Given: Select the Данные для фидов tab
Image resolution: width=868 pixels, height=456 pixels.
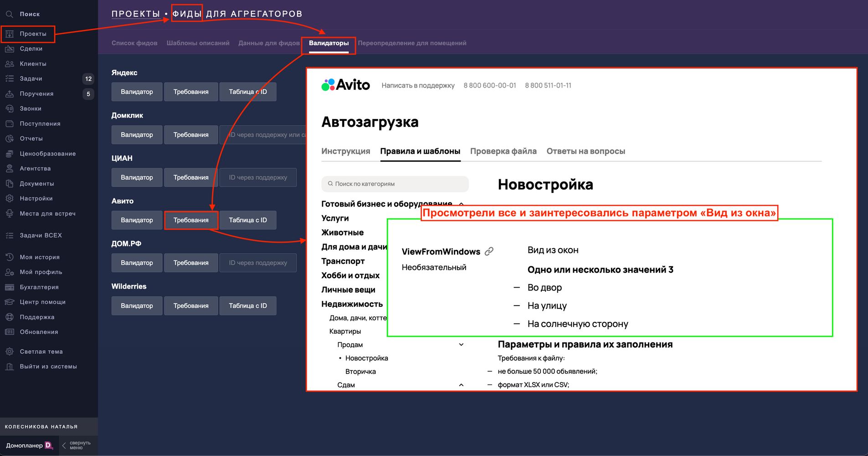Looking at the screenshot, I should tap(269, 43).
